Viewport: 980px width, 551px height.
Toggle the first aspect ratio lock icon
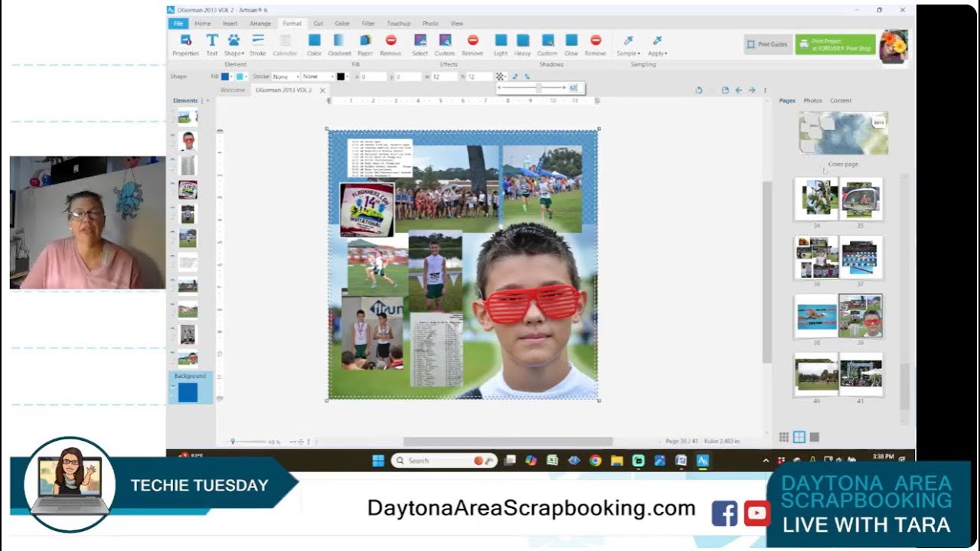515,77
